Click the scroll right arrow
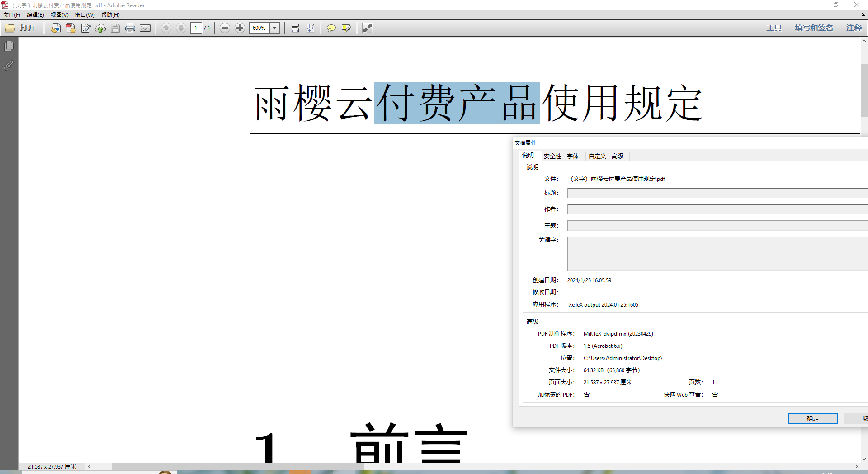 tap(856, 466)
